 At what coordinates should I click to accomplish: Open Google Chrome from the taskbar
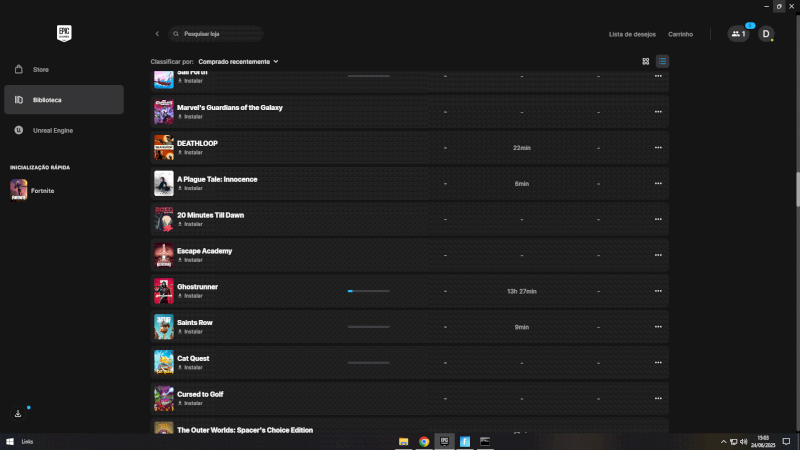tap(424, 442)
